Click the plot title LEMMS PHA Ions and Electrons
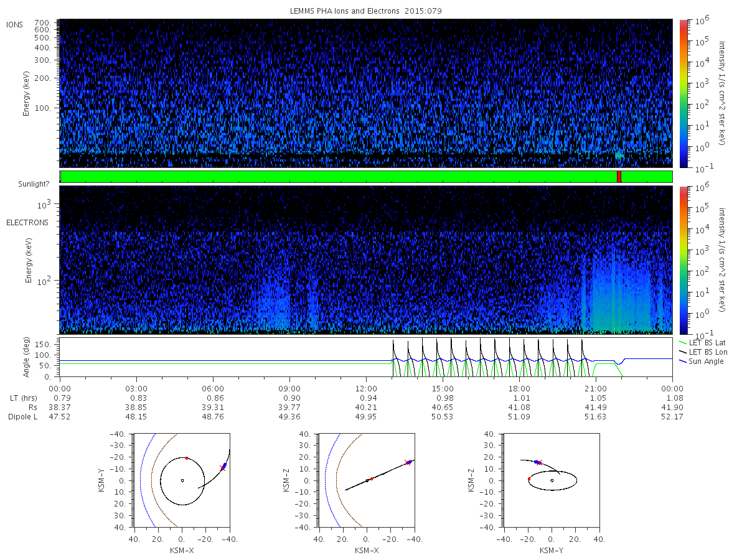747x560 pixels. pyautogui.click(x=366, y=11)
